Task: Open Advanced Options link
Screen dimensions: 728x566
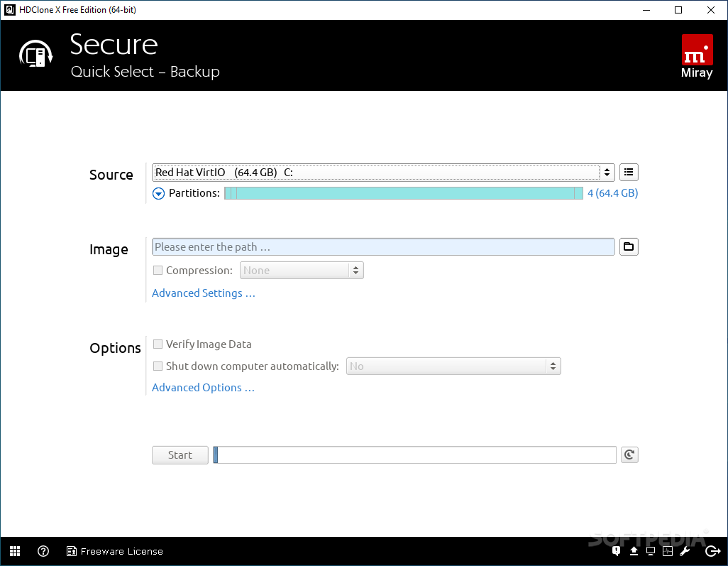Action: click(x=203, y=388)
